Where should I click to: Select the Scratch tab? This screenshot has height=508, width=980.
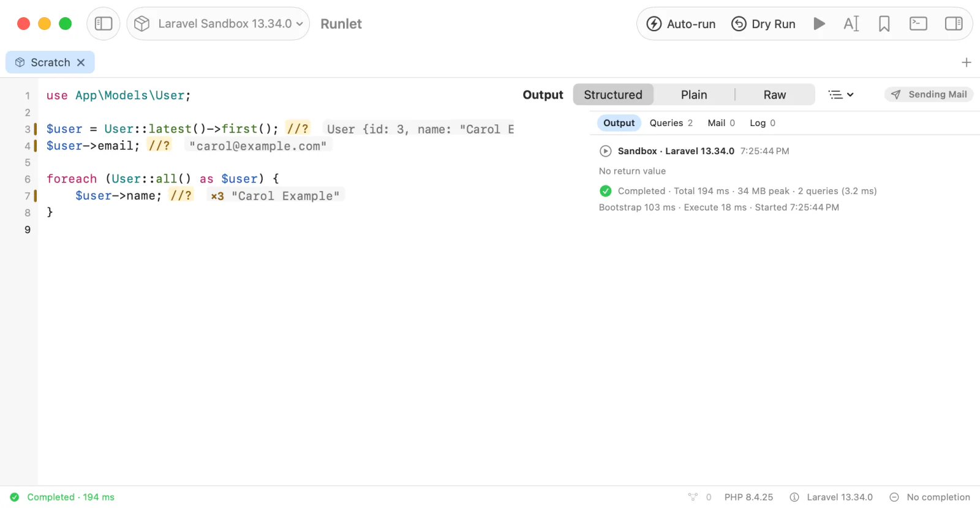tap(50, 62)
